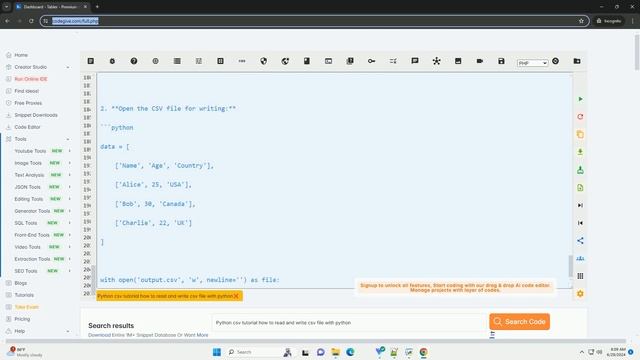Viewport: 640px width, 360px height.
Task: Click the web window toolbar icon
Action: point(328,61)
